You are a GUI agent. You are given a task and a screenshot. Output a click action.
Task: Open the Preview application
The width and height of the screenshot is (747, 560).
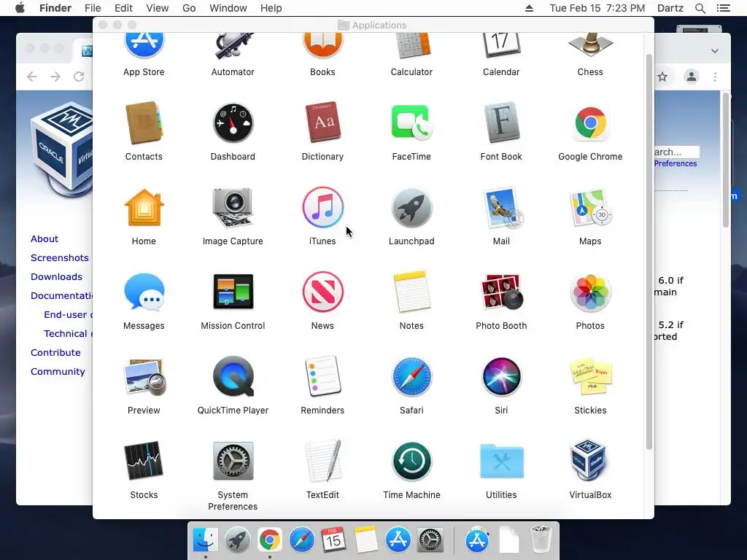144,377
